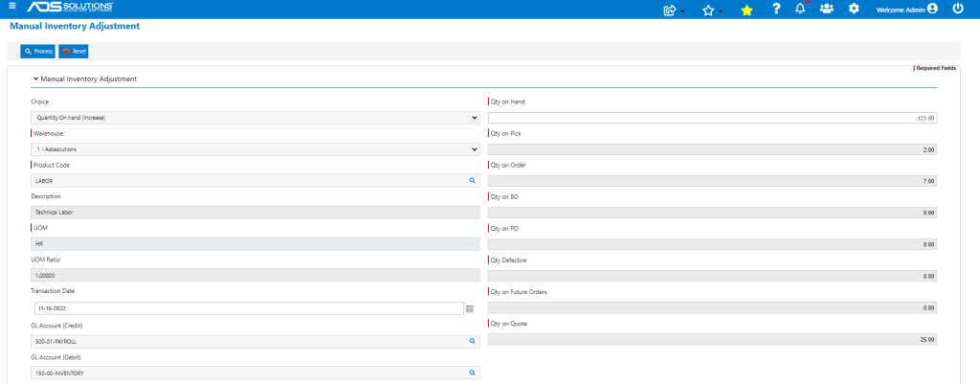The image size is (980, 384).
Task: Click the Warehouse label
Action: (x=48, y=133)
